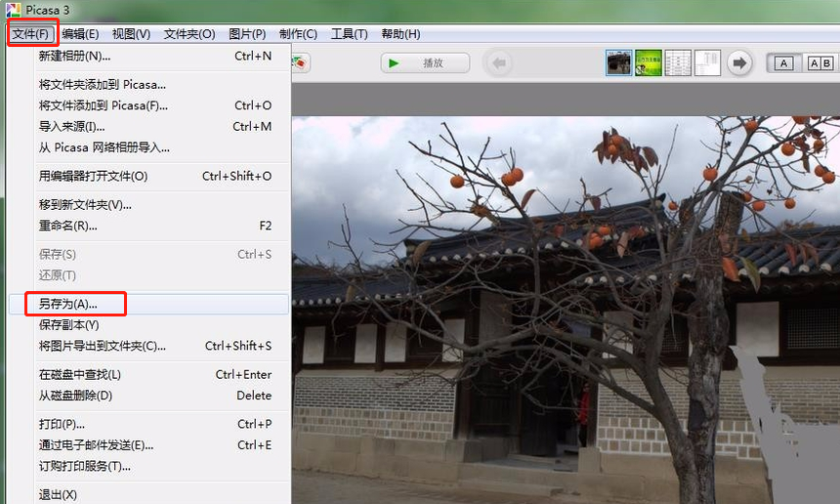Choose 'Export Picture to Folder' entry
The image size is (840, 504).
click(102, 346)
